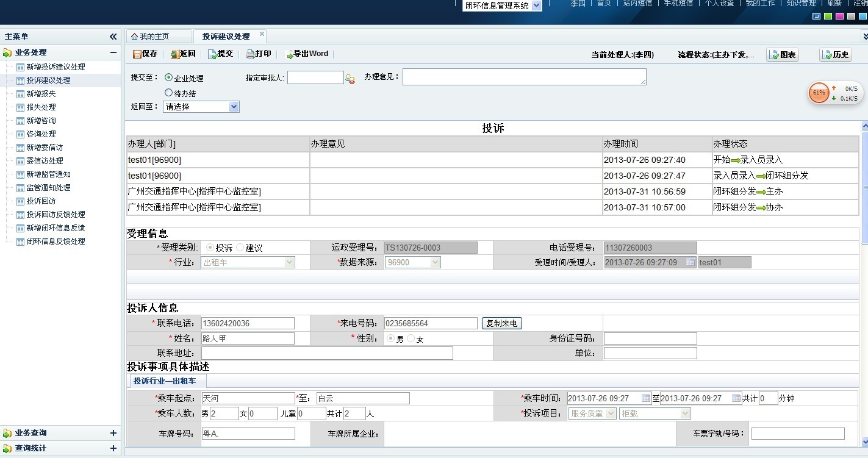868x458 pixels.
Task: Expand the 业务查询 menu section
Action: coord(113,433)
